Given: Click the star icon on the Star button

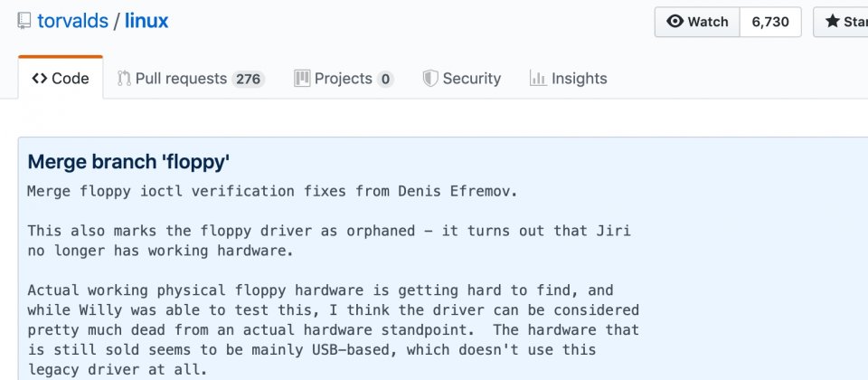Looking at the screenshot, I should [833, 22].
